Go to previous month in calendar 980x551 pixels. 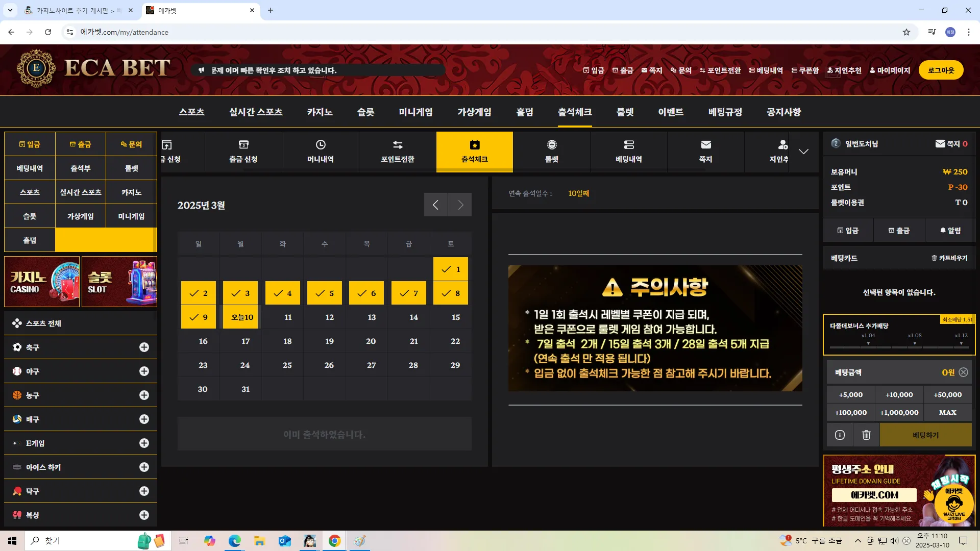436,205
